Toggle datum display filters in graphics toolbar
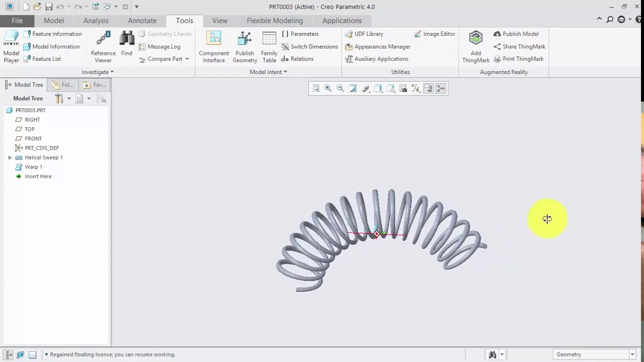Screen dimensions: 644x362 pyautogui.click(x=416, y=88)
